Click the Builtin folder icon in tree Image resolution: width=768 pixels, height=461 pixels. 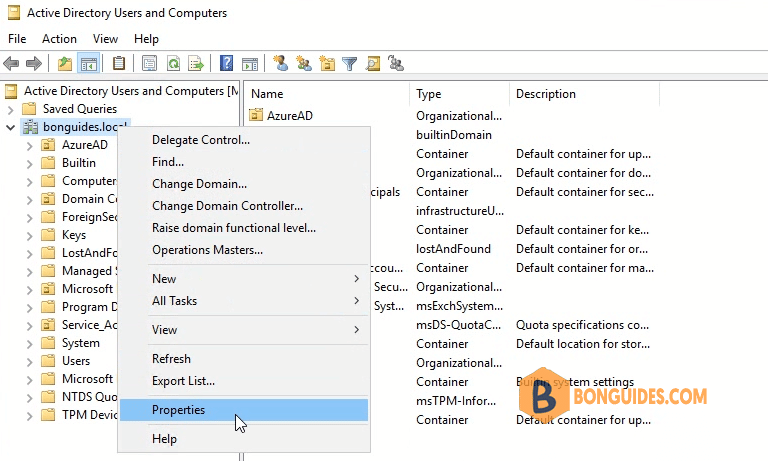pos(48,163)
